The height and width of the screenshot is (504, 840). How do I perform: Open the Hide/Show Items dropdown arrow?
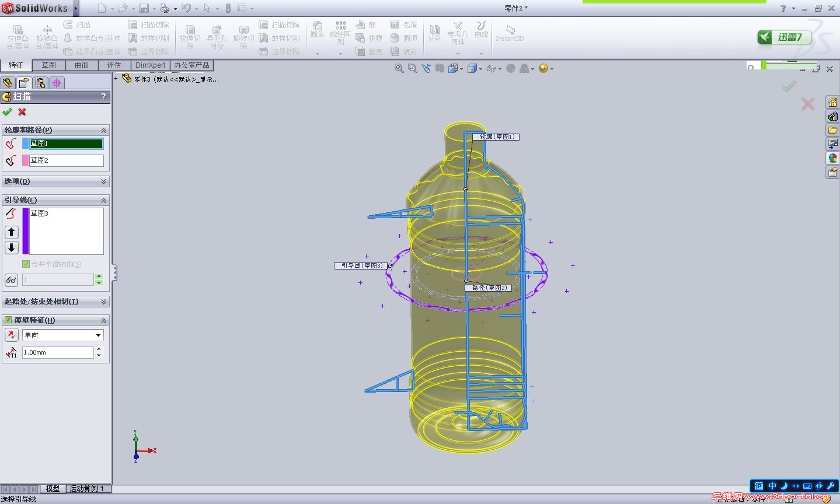click(500, 69)
